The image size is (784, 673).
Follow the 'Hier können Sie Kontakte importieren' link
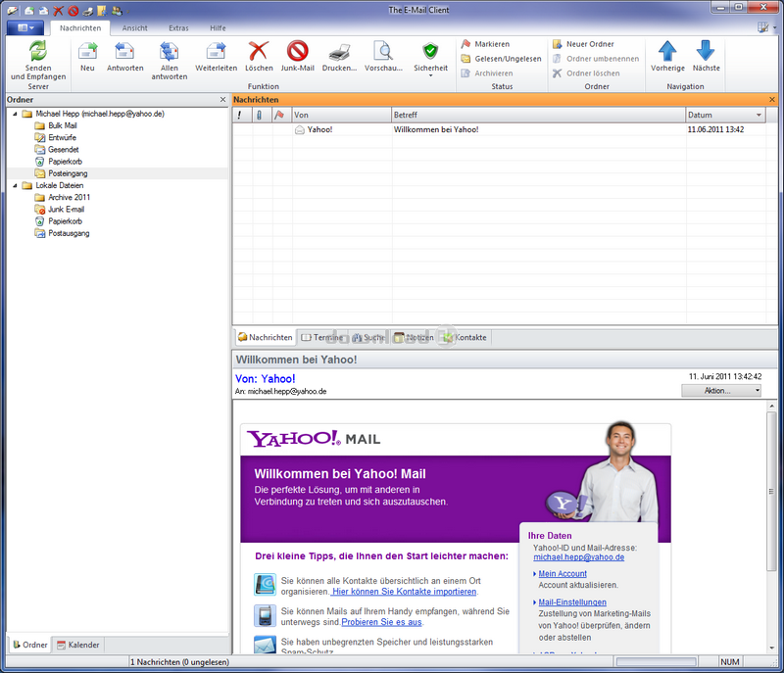405,592
